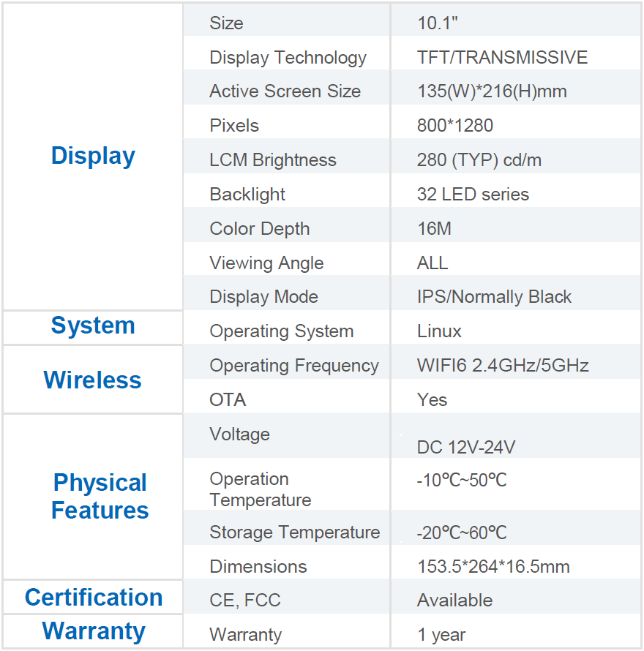Screen dimensions: 644x651
Task: Click the Wireless section header
Action: [92, 380]
